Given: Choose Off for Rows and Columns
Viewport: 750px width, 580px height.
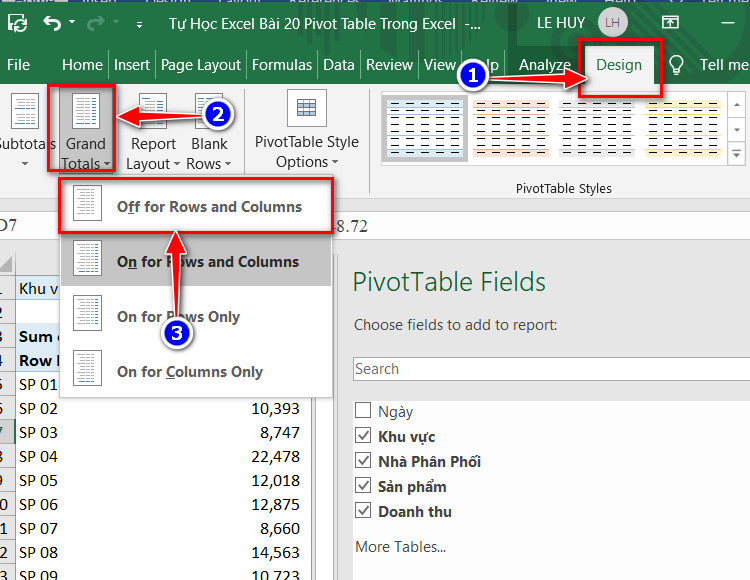Looking at the screenshot, I should tap(196, 207).
